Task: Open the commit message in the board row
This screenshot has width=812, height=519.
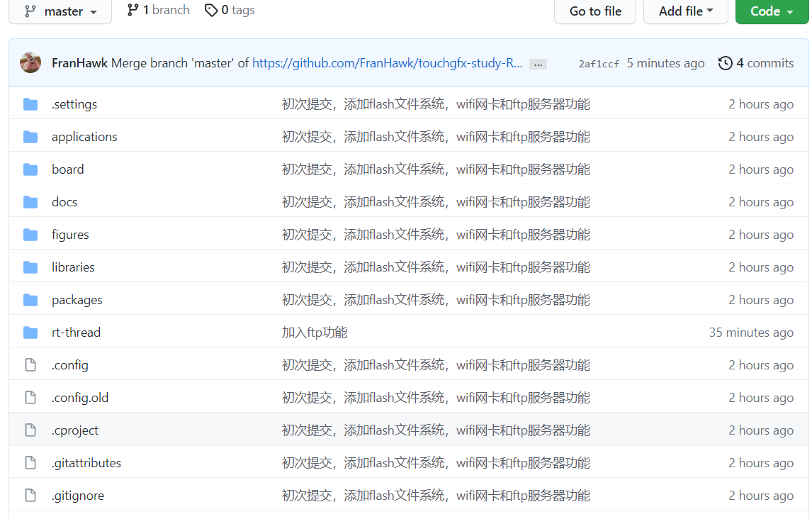Action: (436, 169)
